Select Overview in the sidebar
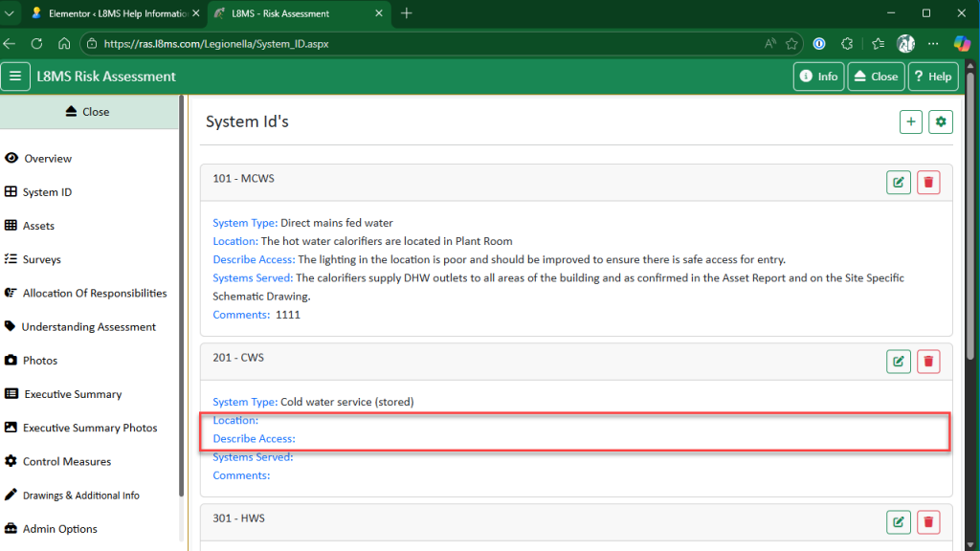Viewport: 980px width, 551px height. [48, 159]
